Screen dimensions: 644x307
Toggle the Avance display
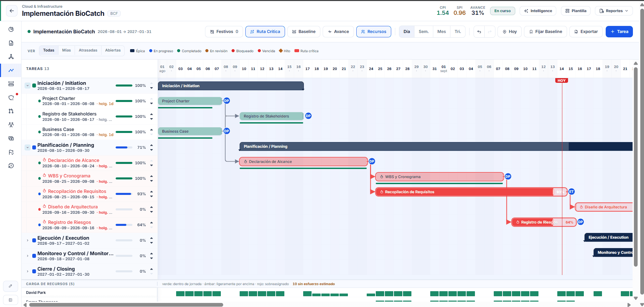tap(338, 32)
